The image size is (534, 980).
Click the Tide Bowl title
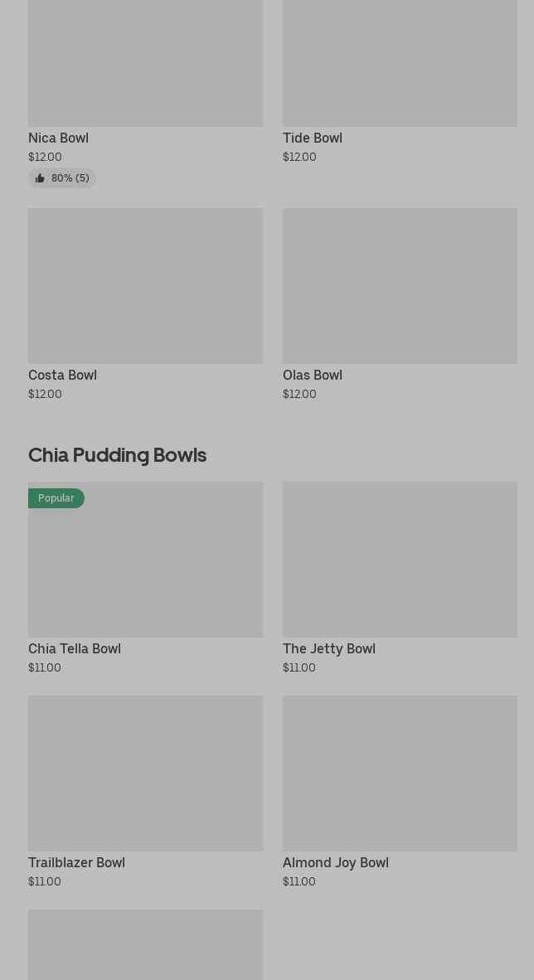(x=313, y=138)
